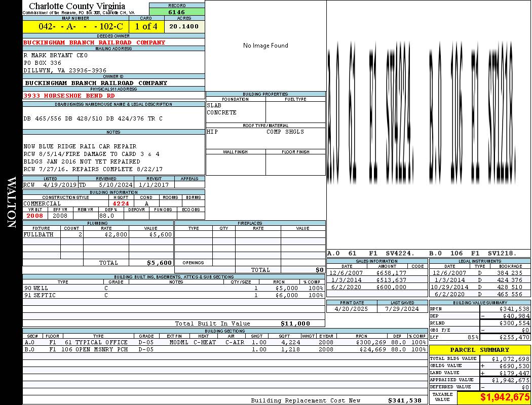Click the Charlotte County Virginia title

pos(77,6)
